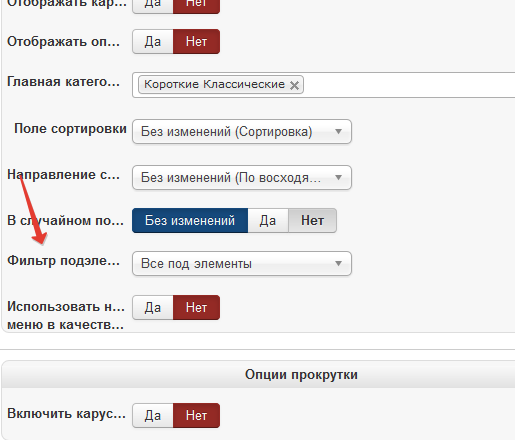This screenshot has width=515, height=440.
Task: Remove the Короткие Классические category tag
Action: coord(294,85)
